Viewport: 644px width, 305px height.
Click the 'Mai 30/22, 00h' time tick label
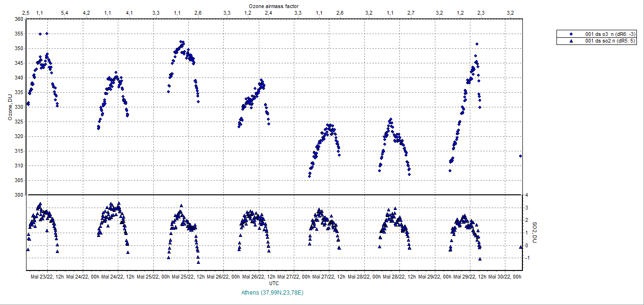pyautogui.click(x=505, y=277)
